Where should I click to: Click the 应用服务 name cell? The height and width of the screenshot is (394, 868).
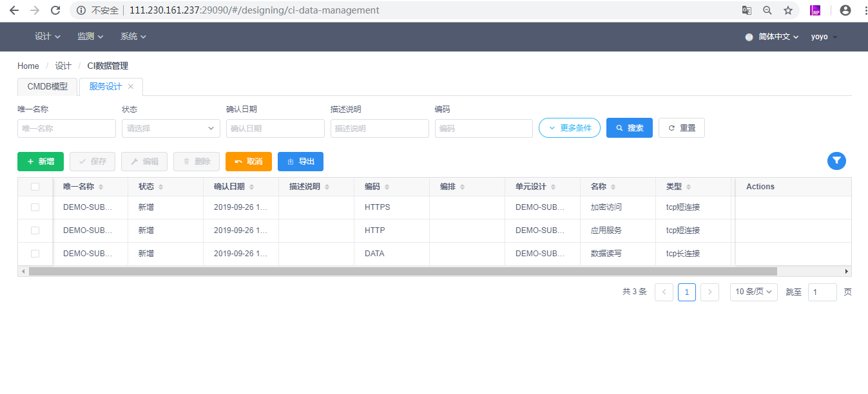606,230
